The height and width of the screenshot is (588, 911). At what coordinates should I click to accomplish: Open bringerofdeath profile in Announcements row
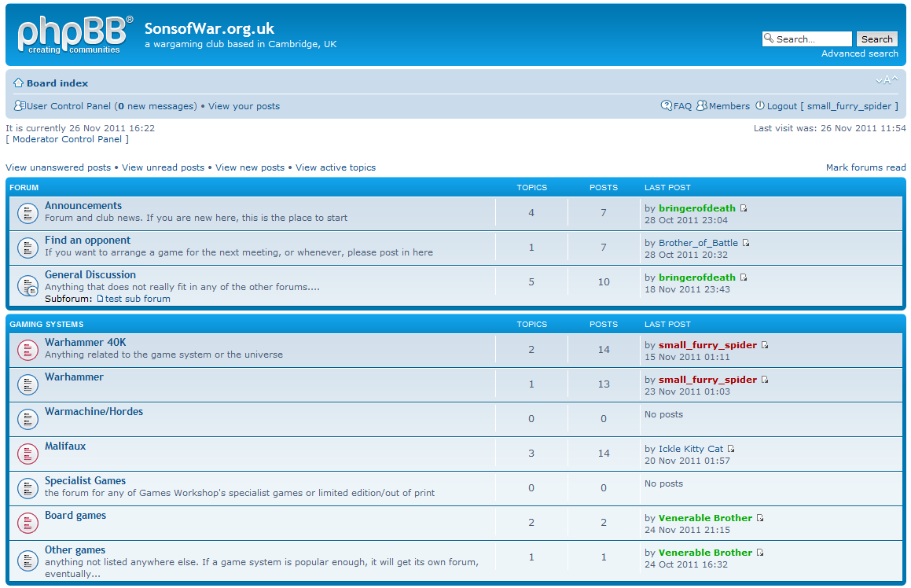(696, 208)
